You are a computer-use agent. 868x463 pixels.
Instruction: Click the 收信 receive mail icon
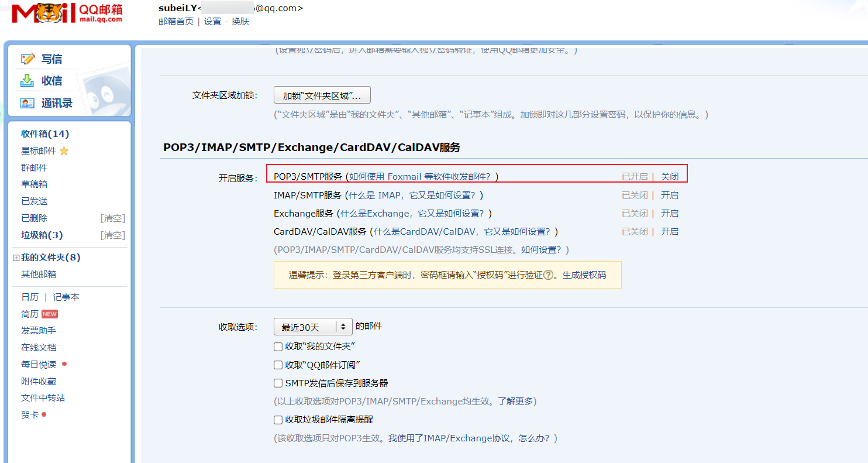tap(27, 80)
